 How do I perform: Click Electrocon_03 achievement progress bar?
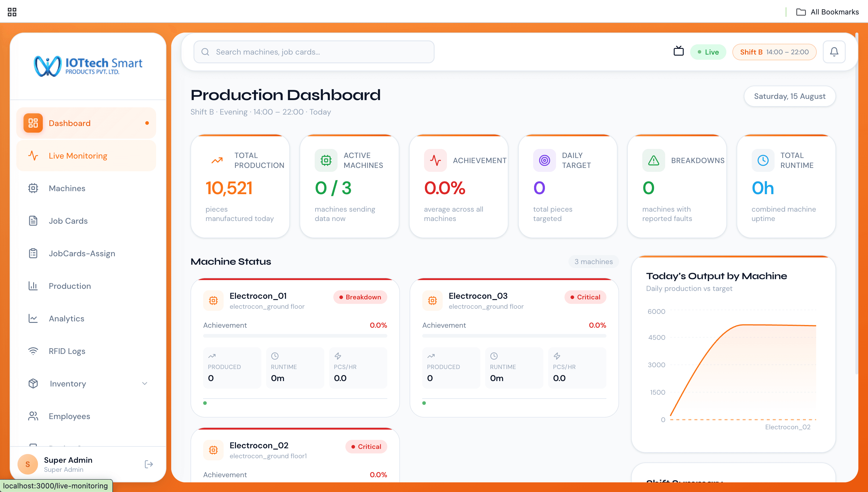coord(514,336)
